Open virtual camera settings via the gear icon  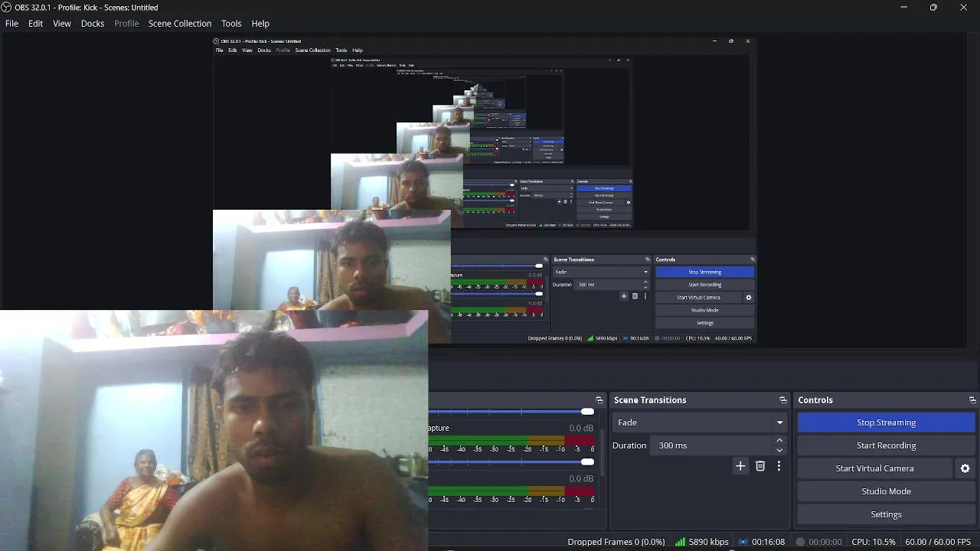click(965, 468)
